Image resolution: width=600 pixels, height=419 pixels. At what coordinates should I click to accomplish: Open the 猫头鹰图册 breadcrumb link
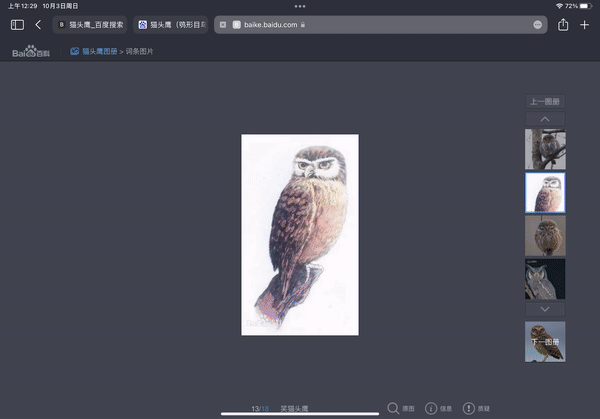tap(98, 50)
